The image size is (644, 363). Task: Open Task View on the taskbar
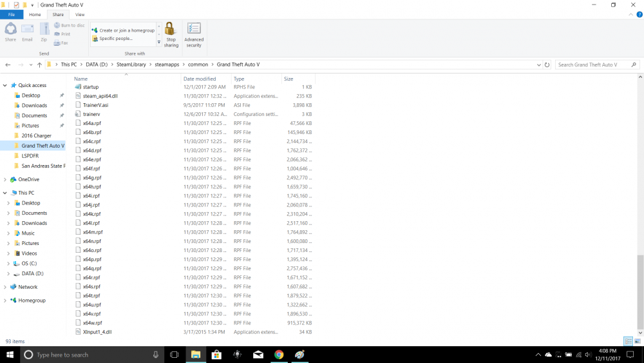coord(174,355)
